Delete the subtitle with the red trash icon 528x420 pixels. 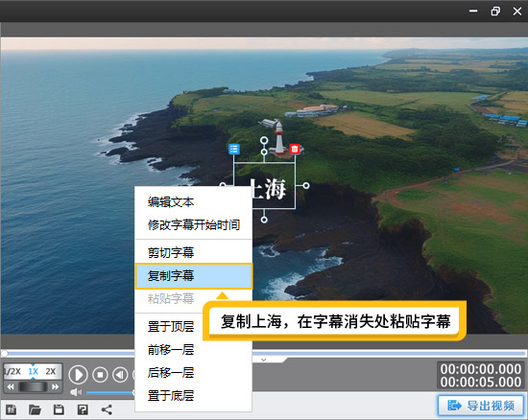(295, 149)
